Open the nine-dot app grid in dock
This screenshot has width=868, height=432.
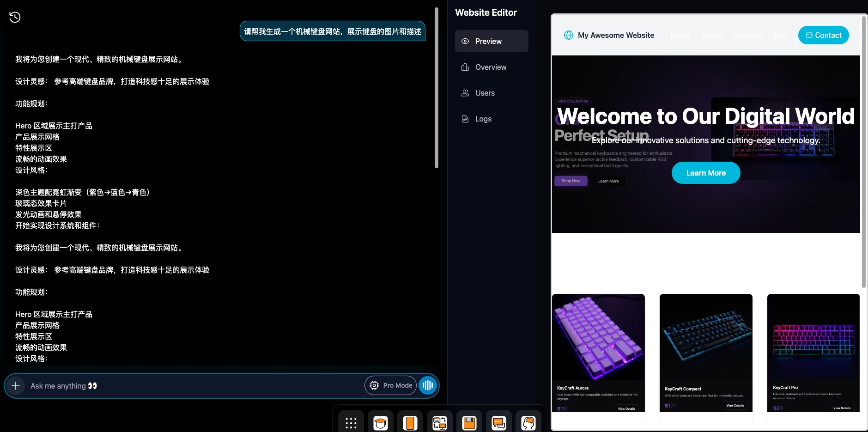pyautogui.click(x=351, y=423)
